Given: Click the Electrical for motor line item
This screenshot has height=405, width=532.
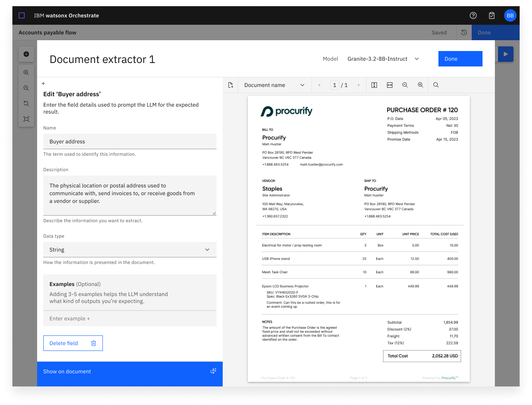Looking at the screenshot, I should [292, 245].
